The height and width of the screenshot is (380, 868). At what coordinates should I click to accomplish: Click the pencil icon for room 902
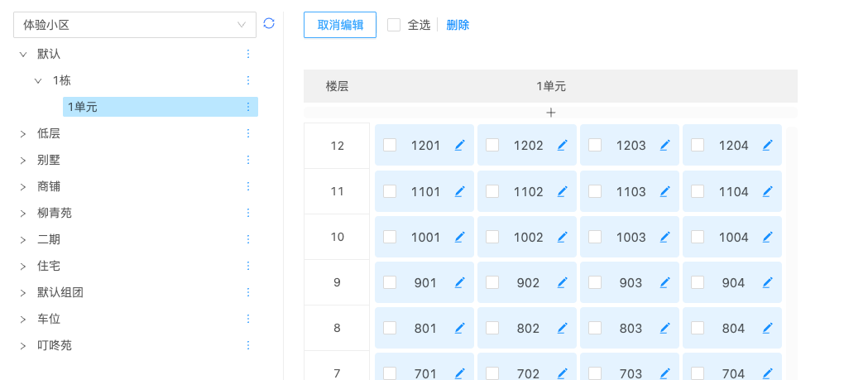tap(563, 282)
